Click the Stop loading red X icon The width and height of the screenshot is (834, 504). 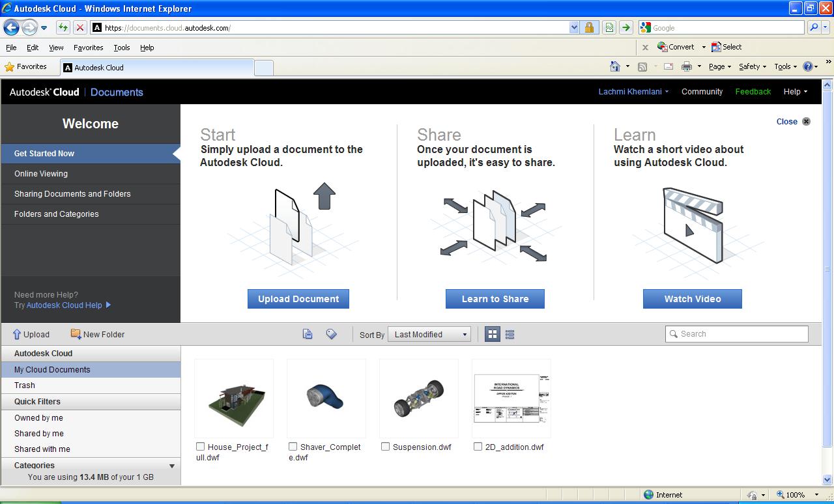79,27
